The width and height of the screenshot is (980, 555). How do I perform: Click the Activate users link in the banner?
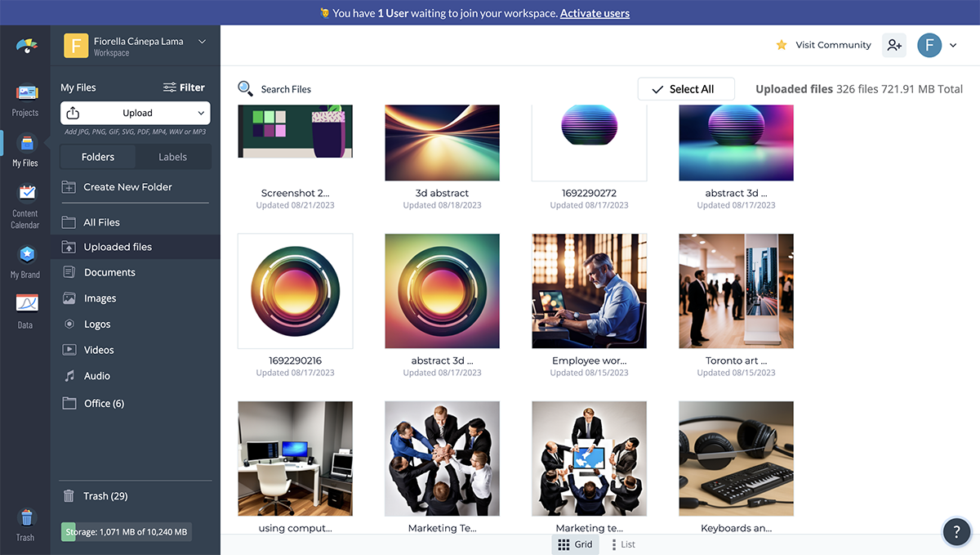(x=595, y=12)
